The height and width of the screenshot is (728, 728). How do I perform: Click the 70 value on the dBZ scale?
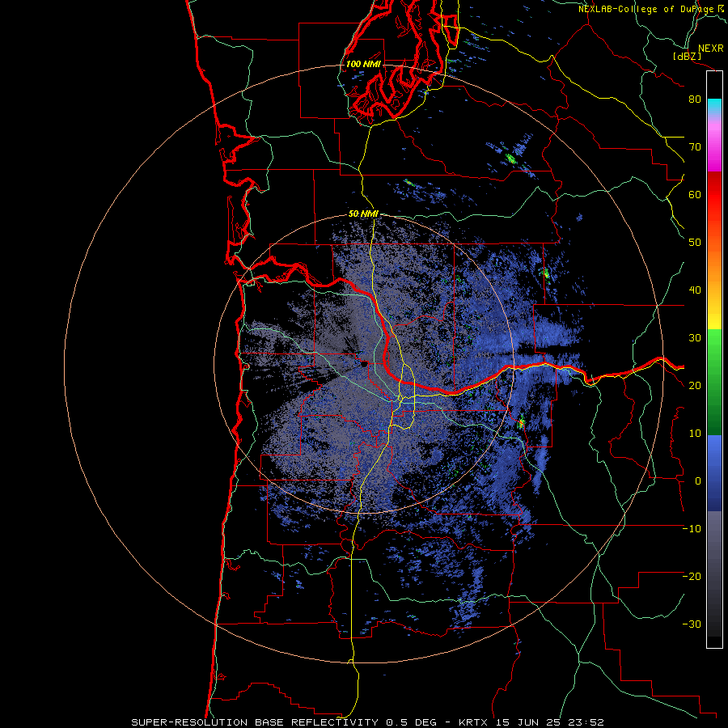(x=695, y=147)
